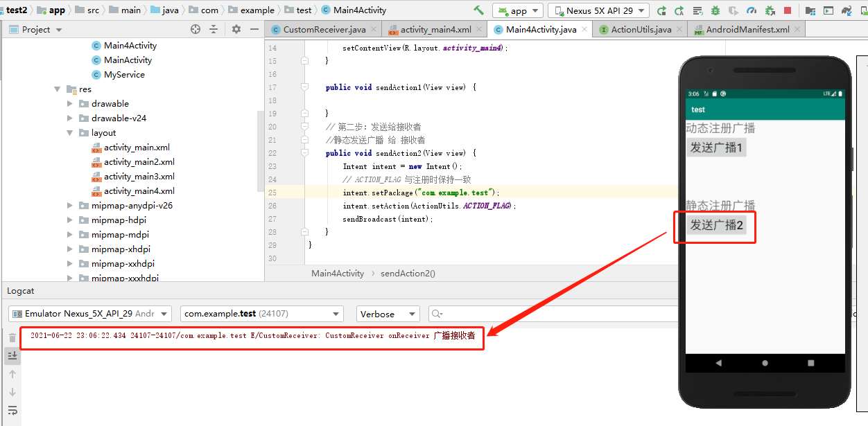Viewport: 868px width, 426px height.
Task: Click the window-with-play-arrow toolbar icon
Action: tap(828, 10)
